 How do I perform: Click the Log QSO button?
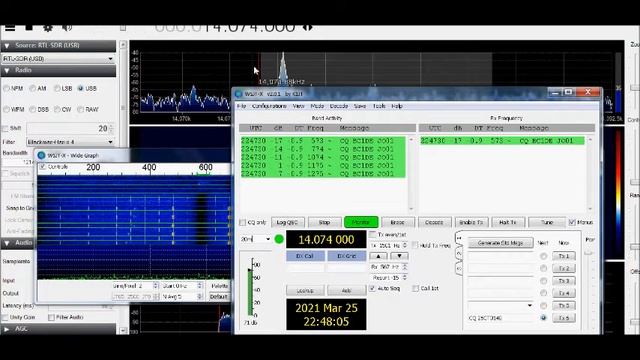click(x=287, y=222)
